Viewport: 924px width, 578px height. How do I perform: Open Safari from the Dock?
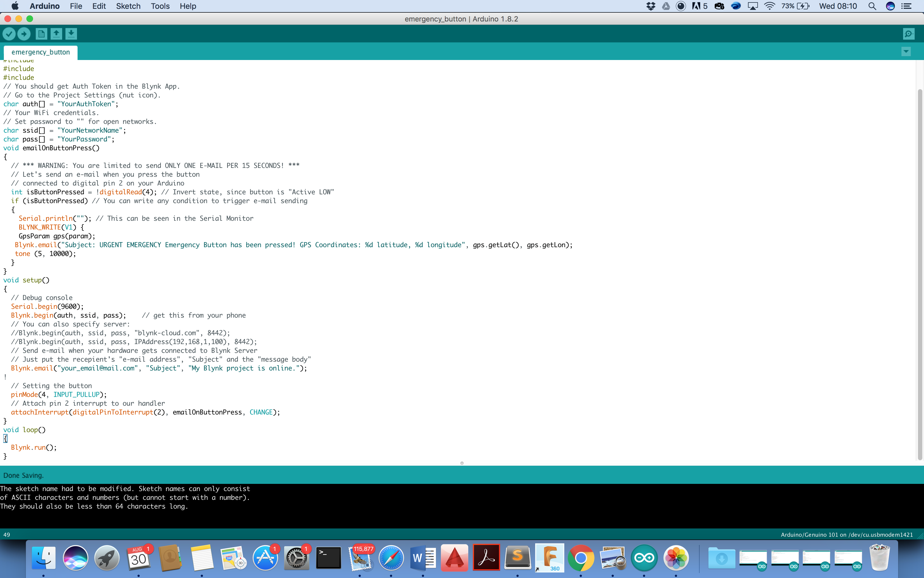391,558
